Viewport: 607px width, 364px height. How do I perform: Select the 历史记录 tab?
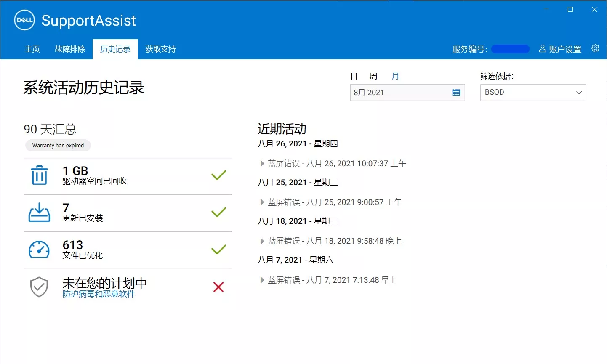(x=115, y=49)
